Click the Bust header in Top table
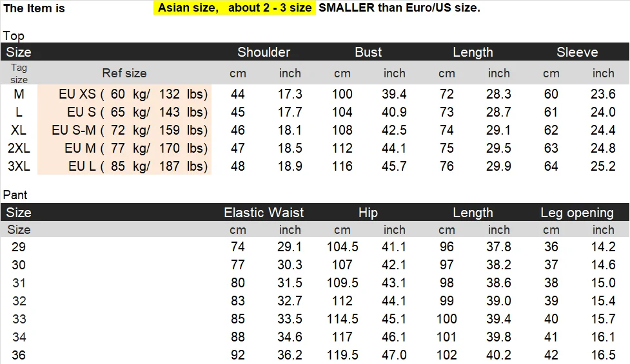 pos(368,52)
